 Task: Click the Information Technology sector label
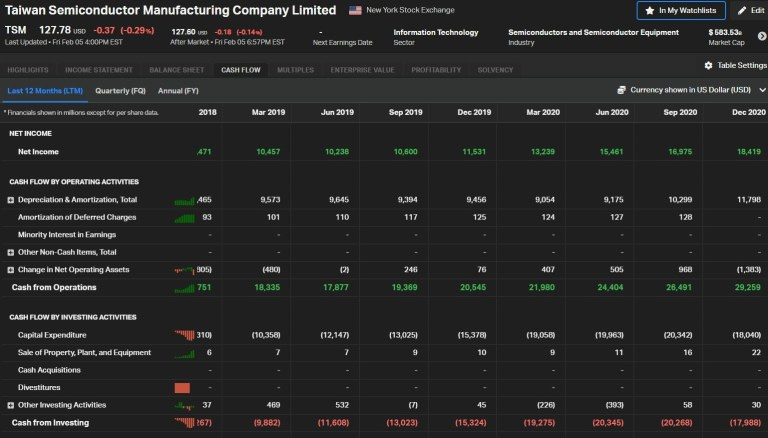click(x=436, y=32)
